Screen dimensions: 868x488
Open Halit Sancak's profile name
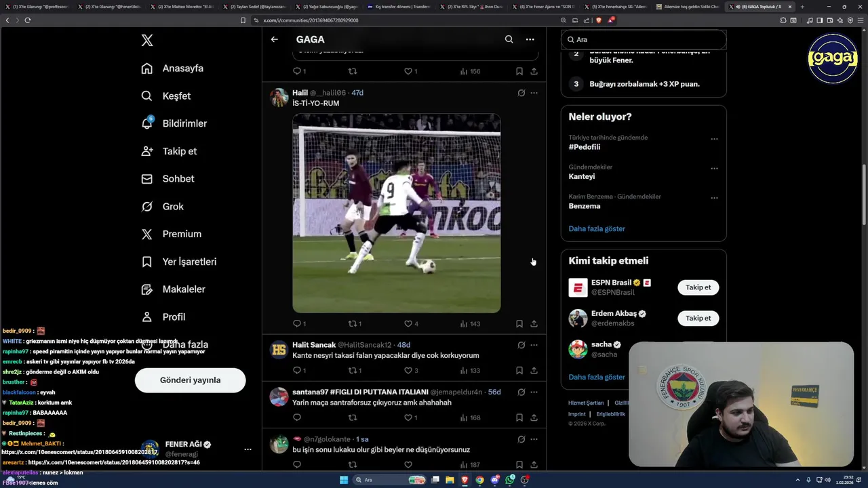tap(314, 345)
